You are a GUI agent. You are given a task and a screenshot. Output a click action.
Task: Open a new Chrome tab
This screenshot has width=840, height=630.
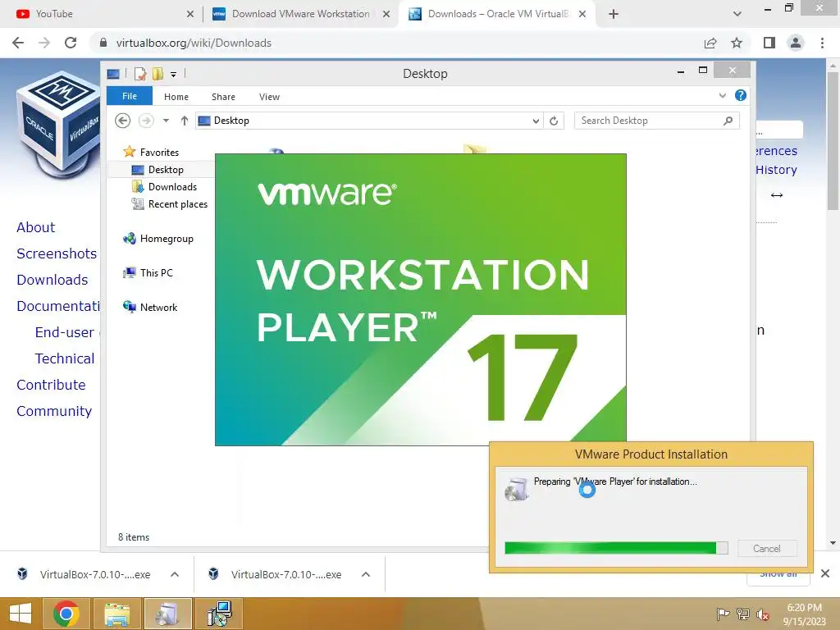tap(614, 14)
